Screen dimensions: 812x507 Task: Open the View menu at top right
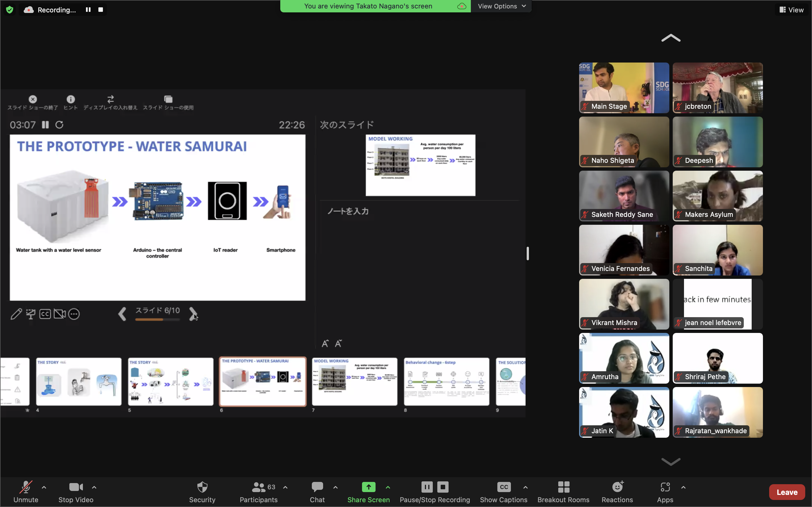pyautogui.click(x=791, y=10)
